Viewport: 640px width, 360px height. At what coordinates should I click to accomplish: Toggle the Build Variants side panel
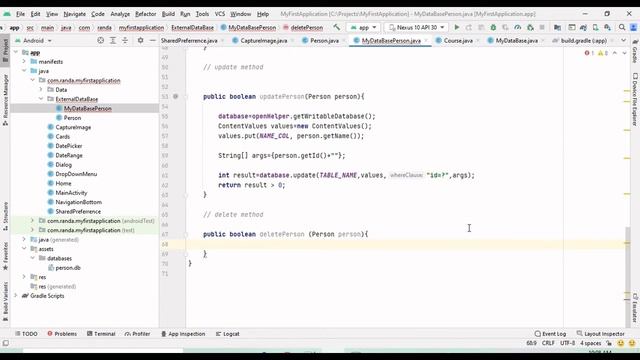5,302
